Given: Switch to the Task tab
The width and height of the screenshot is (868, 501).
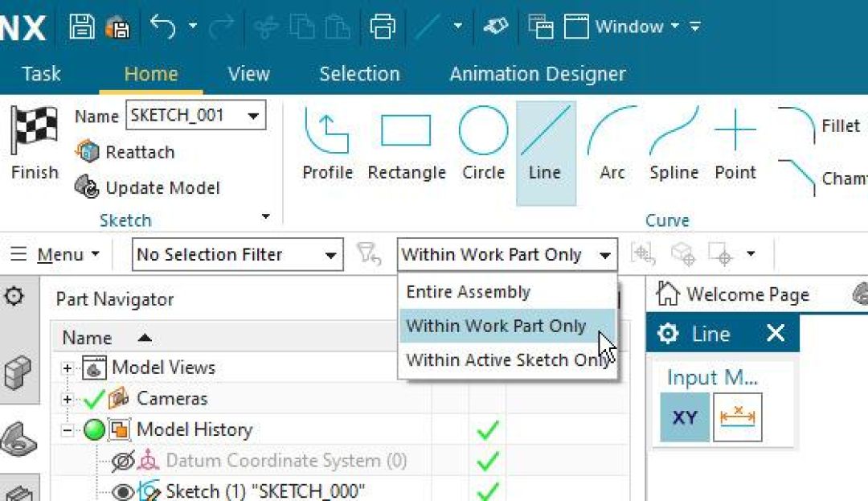Looking at the screenshot, I should (x=41, y=74).
